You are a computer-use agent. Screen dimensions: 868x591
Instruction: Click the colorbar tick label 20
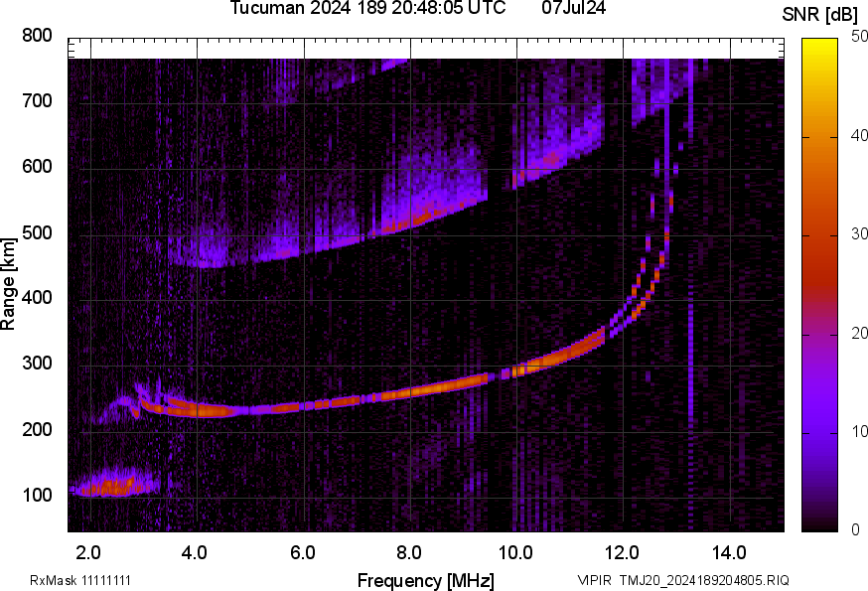click(x=859, y=333)
